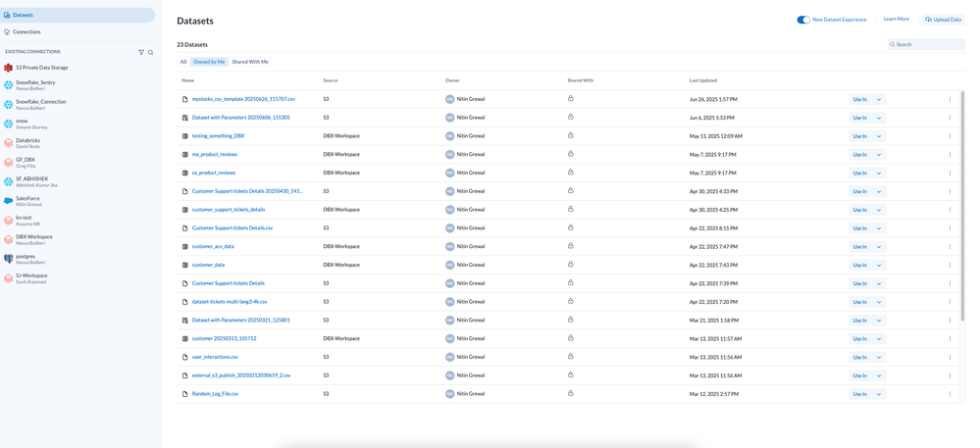Click Use In for dataset-tickets-multi-lang3-4k.csv

[x=860, y=302]
